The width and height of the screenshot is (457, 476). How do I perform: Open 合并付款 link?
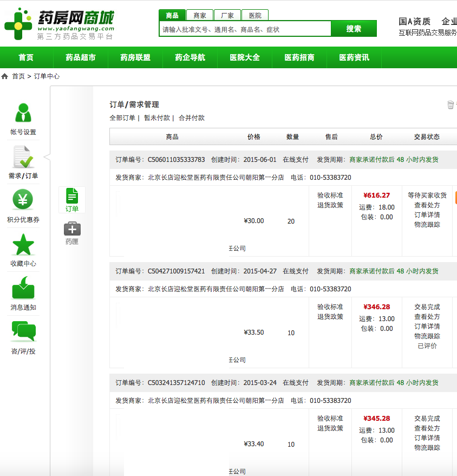click(192, 118)
